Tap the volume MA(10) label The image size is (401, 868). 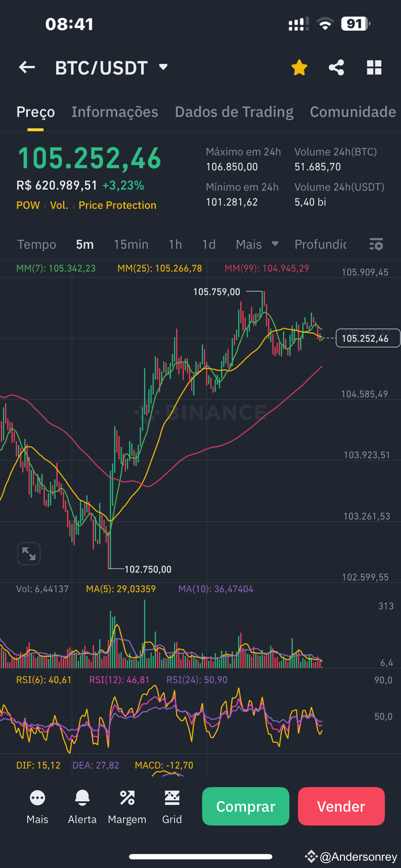point(216,589)
